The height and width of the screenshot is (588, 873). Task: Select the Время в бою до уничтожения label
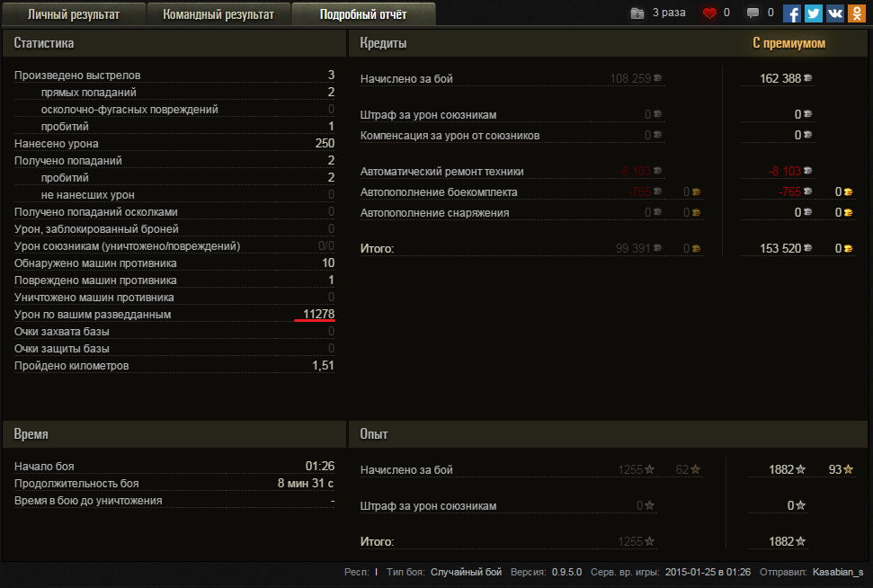pos(88,501)
